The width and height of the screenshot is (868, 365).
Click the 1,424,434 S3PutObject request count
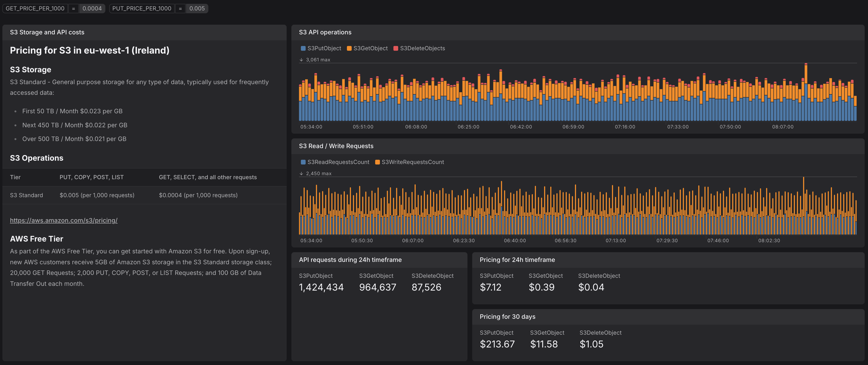click(321, 287)
